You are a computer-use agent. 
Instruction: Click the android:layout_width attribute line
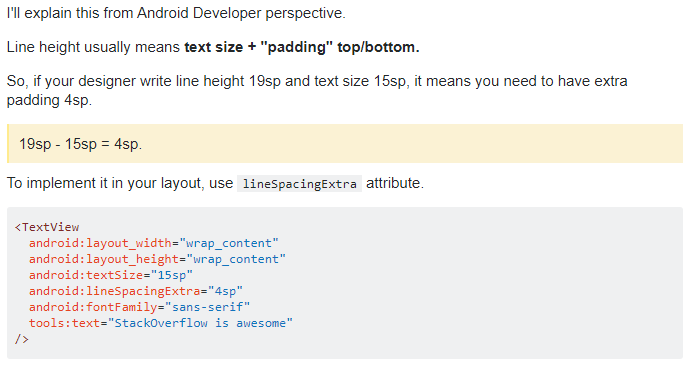click(154, 243)
